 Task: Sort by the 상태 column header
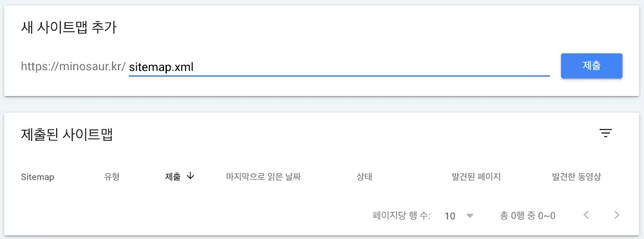365,177
